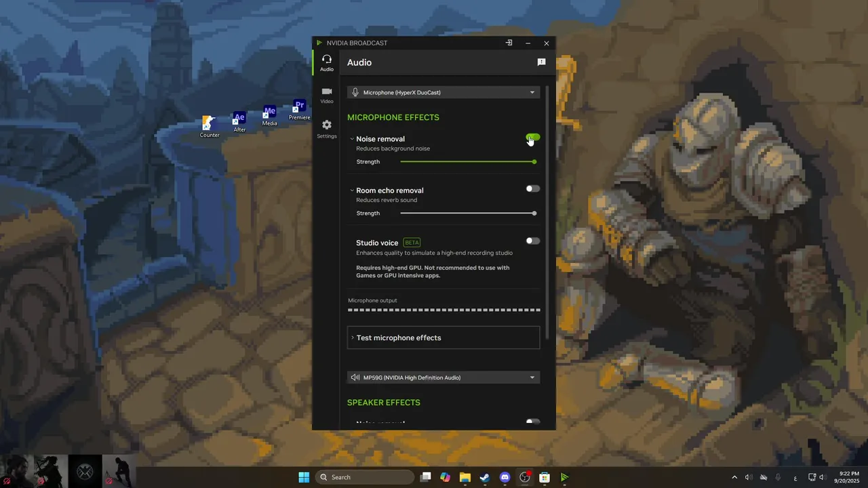Collapse the Room echo removal chevron
Screen dimensions: 868x488
pyautogui.click(x=352, y=190)
